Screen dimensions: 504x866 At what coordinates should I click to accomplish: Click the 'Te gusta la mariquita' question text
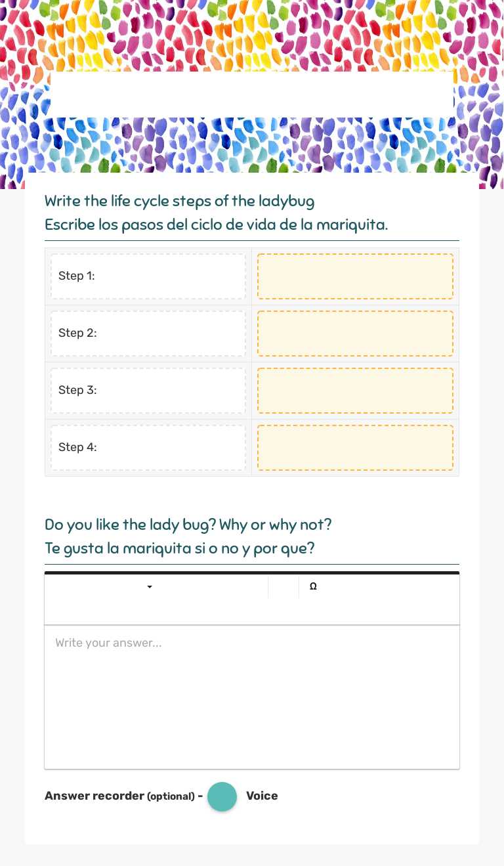[x=179, y=548]
